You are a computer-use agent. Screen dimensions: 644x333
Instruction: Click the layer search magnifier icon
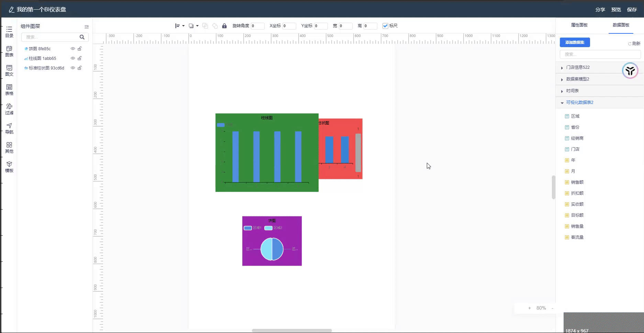coord(82,37)
